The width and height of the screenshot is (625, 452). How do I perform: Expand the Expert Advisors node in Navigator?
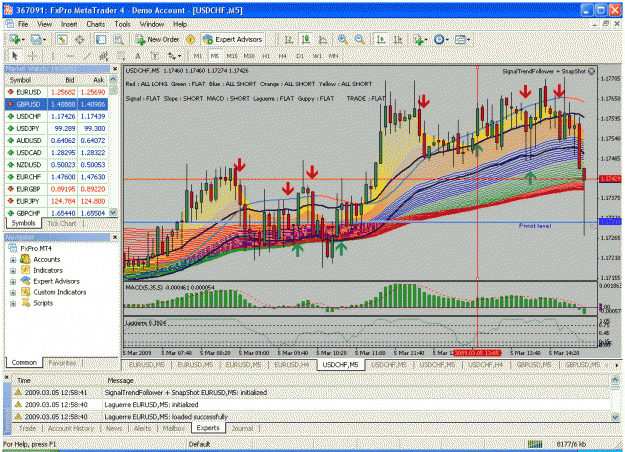pos(13,281)
